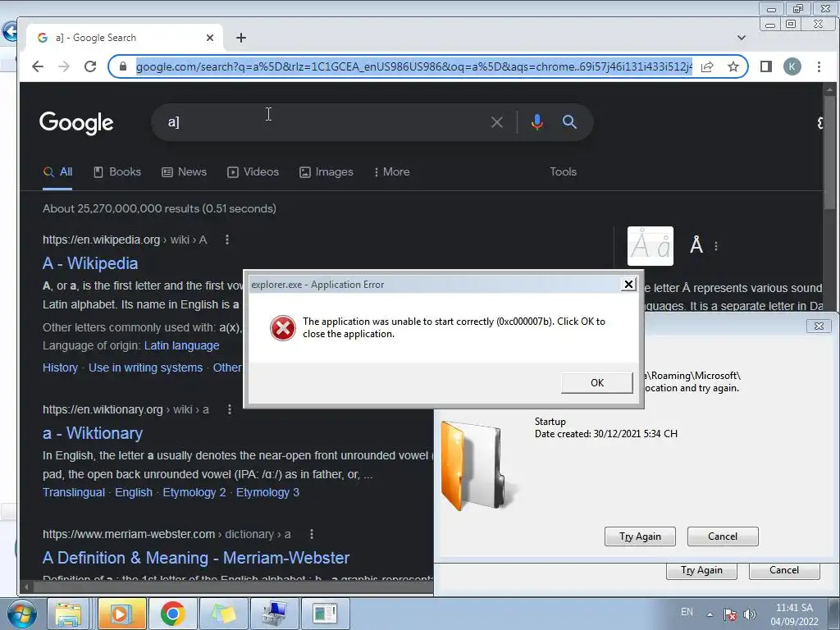Switch to the Books results tab
The width and height of the screenshot is (840, 630).
(x=117, y=172)
